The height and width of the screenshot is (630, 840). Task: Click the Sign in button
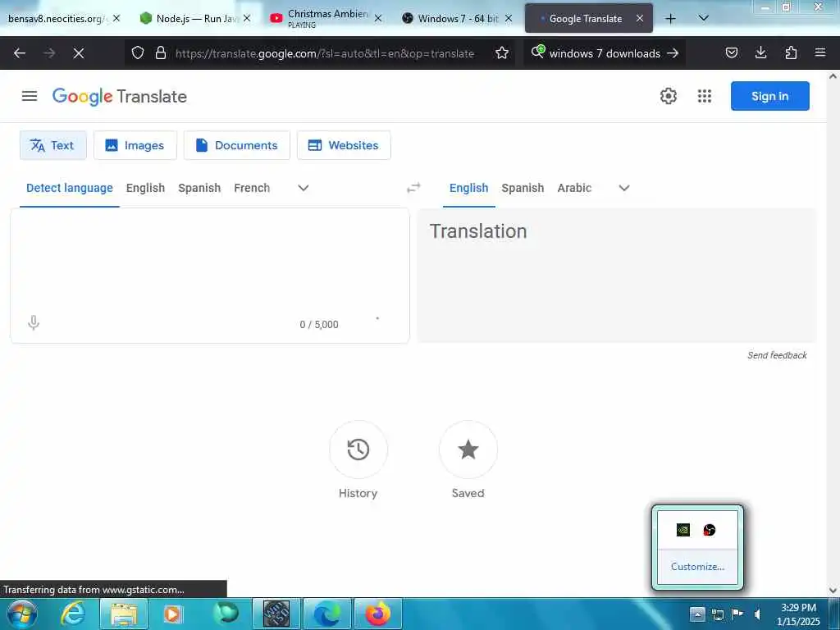(769, 96)
